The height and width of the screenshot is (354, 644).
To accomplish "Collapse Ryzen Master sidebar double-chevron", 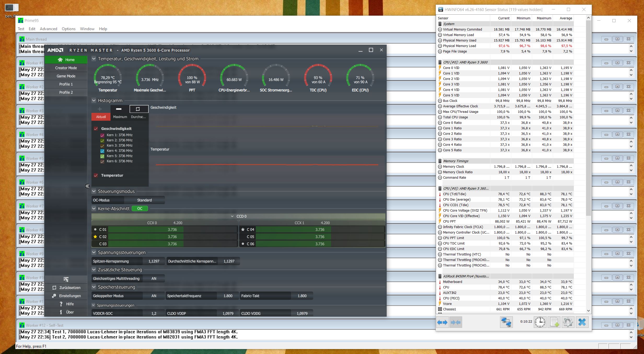I will (87, 186).
